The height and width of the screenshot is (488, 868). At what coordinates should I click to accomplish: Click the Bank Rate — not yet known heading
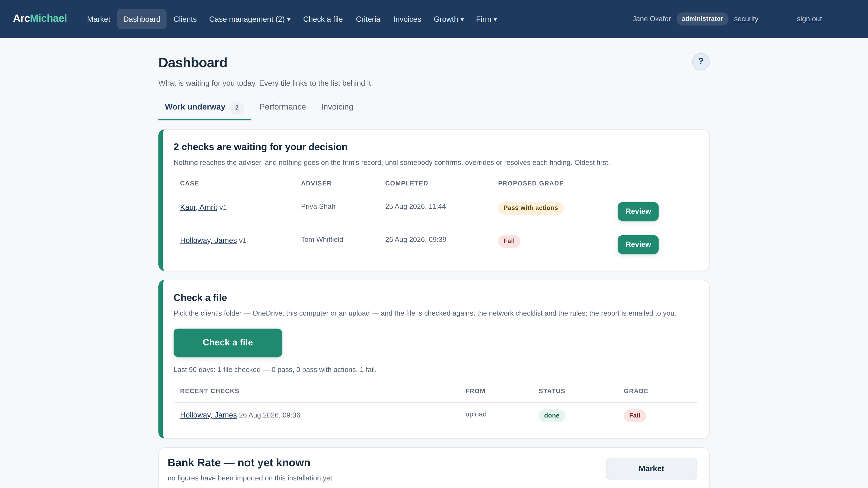tap(239, 463)
